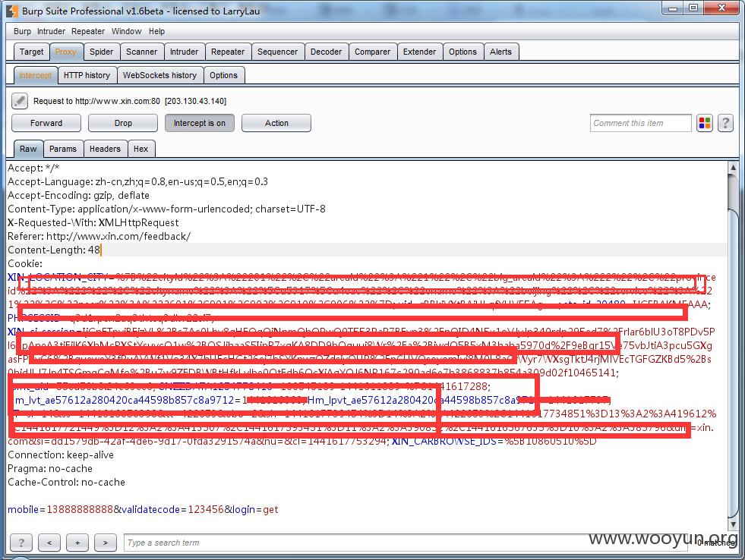Click the help question mark beside comment field
The height and width of the screenshot is (560, 745).
click(x=725, y=124)
